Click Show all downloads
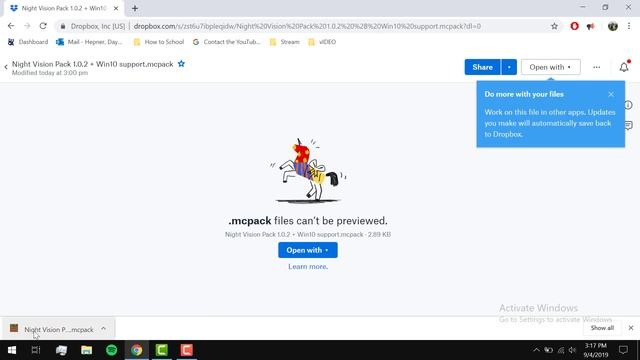Viewport: 640px width, 360px height. [x=602, y=328]
